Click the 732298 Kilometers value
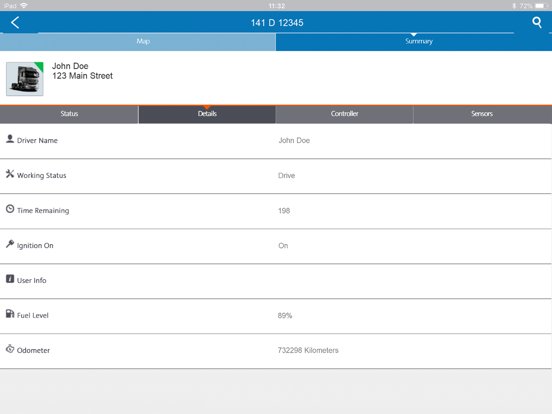 (x=308, y=350)
